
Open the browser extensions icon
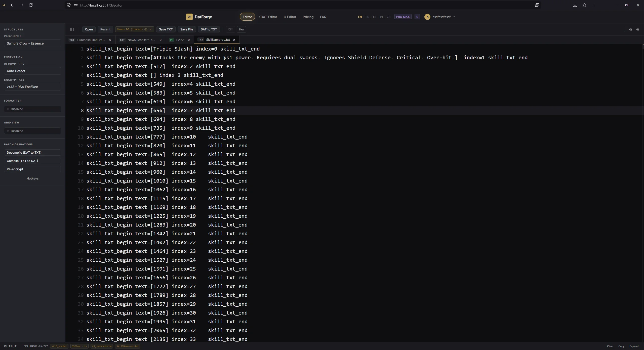[x=584, y=5]
